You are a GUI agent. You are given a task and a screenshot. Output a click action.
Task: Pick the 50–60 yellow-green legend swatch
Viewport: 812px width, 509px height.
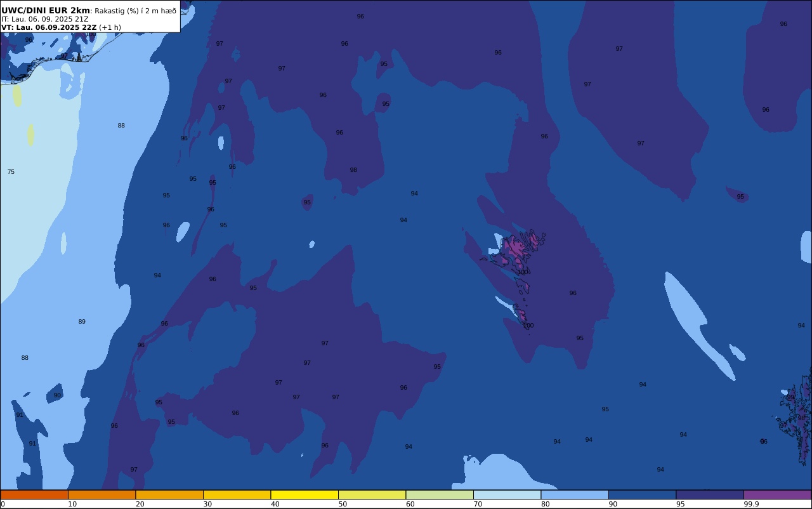(372, 494)
